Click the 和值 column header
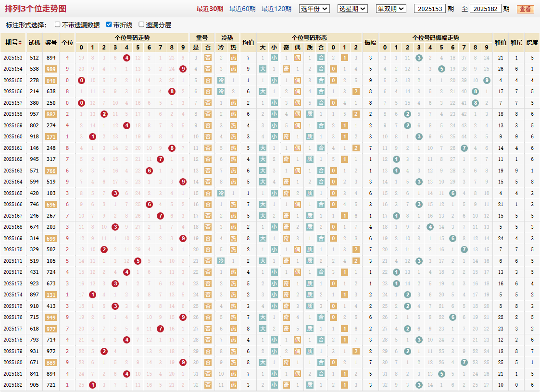The width and height of the screenshot is (540, 392). (501, 43)
